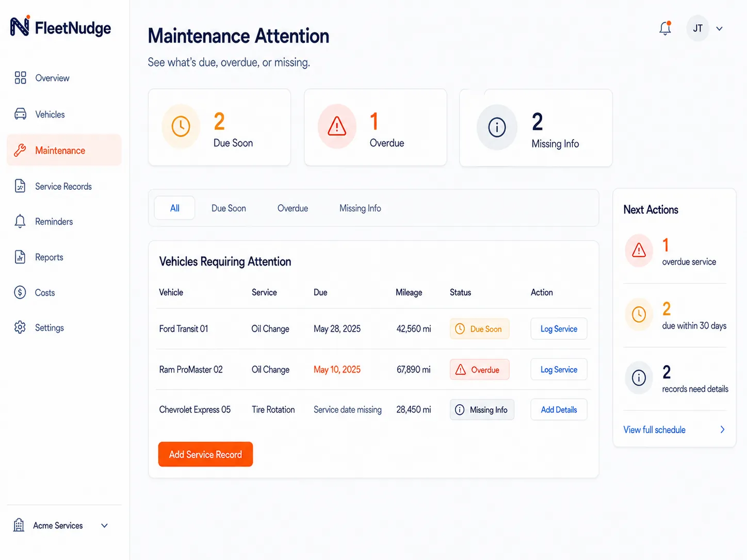
Task: Click the Acme Services building icon
Action: [19, 525]
